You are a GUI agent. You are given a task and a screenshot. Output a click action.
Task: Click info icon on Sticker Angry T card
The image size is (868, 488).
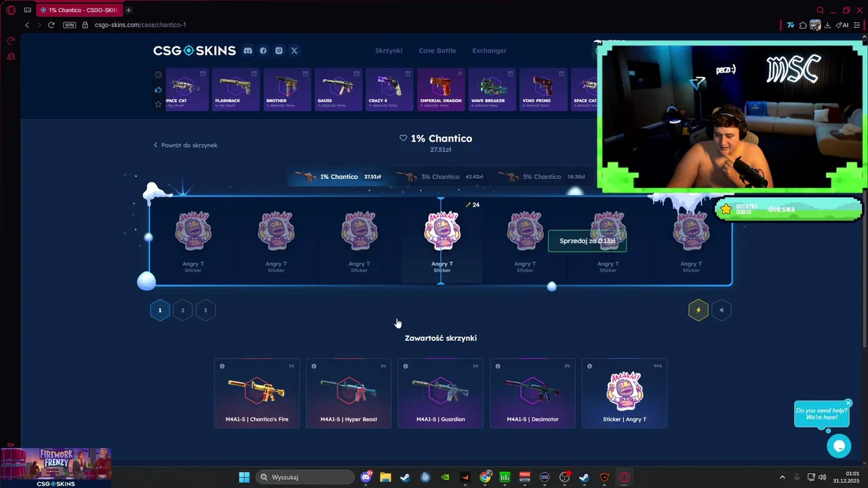(x=589, y=366)
